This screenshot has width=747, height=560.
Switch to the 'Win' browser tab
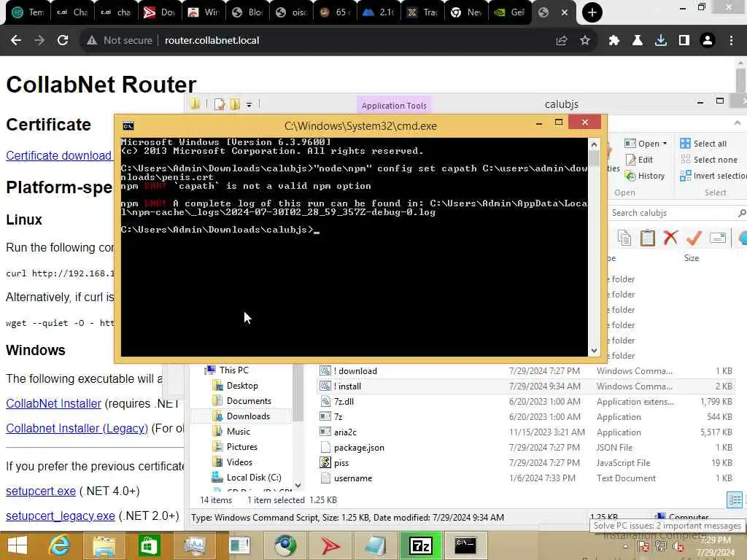tap(203, 12)
